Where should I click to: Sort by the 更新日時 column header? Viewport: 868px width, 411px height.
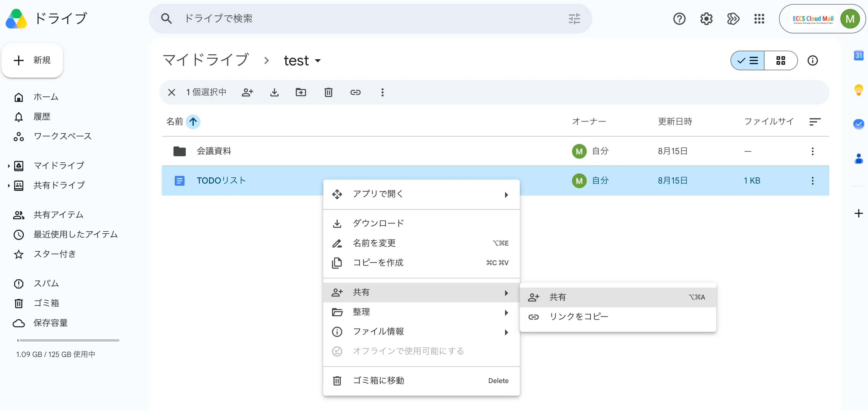click(x=675, y=122)
